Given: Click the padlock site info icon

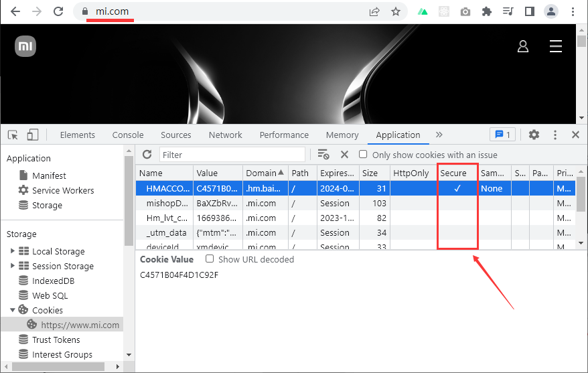Looking at the screenshot, I should tap(85, 11).
